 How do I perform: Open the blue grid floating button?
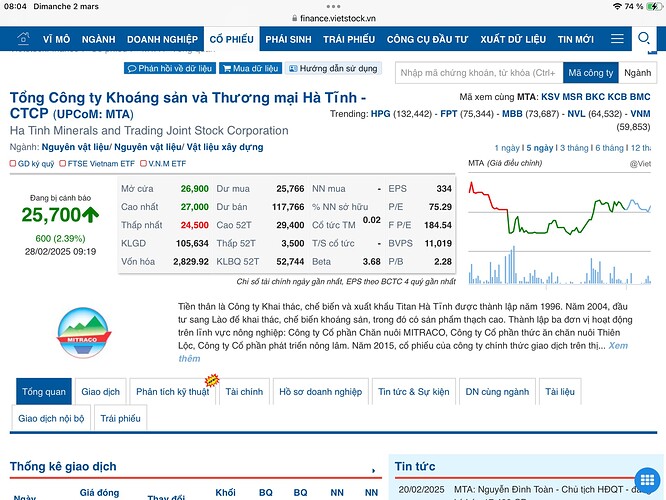click(x=646, y=480)
